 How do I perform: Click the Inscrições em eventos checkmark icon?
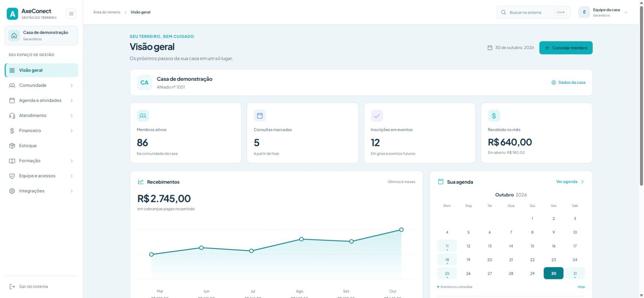pyautogui.click(x=377, y=116)
